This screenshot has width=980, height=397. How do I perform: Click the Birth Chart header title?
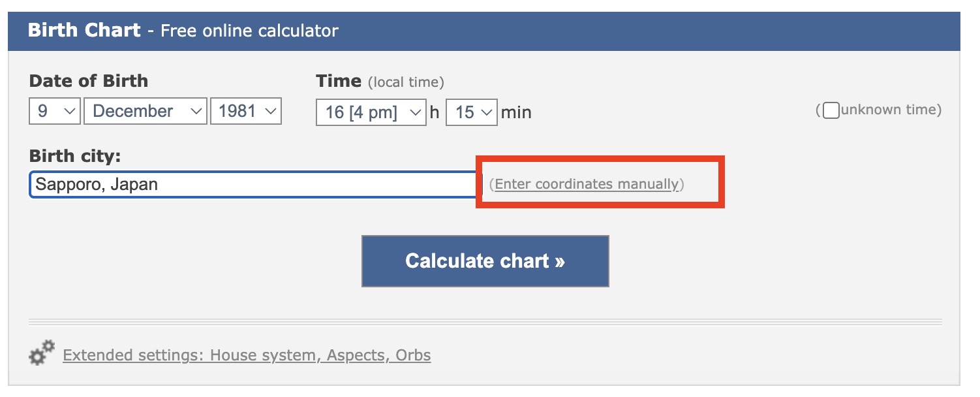coord(84,30)
